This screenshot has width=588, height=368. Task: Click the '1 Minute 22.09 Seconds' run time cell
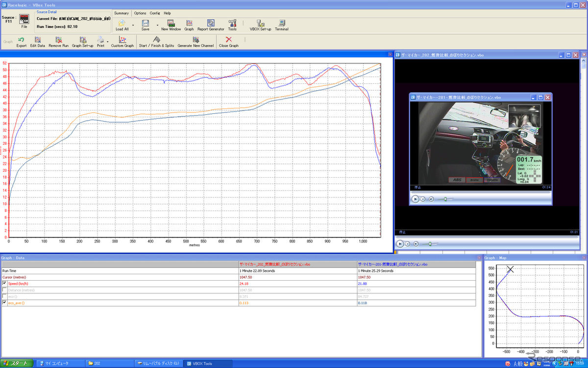click(298, 270)
